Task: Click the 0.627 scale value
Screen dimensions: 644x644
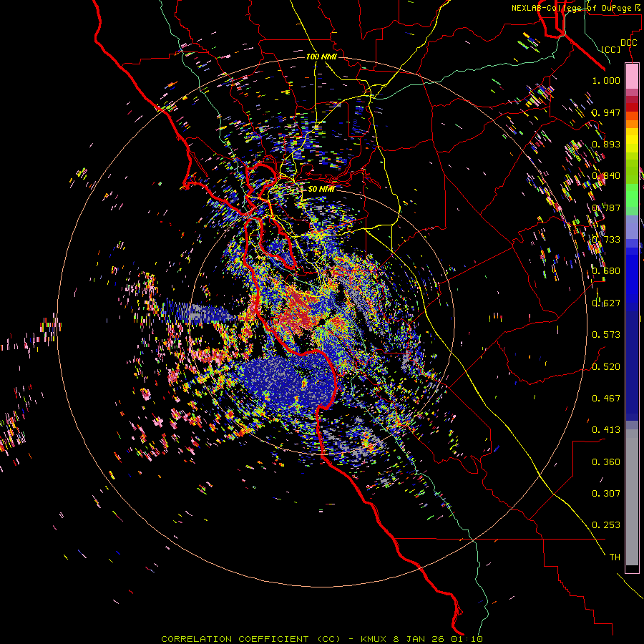Action: (x=606, y=303)
